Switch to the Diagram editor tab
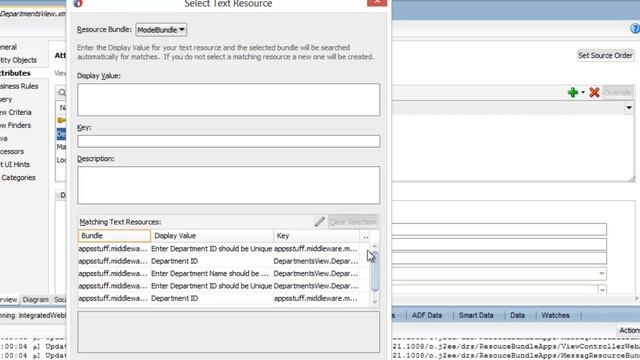The width and height of the screenshot is (640, 360). [x=36, y=300]
